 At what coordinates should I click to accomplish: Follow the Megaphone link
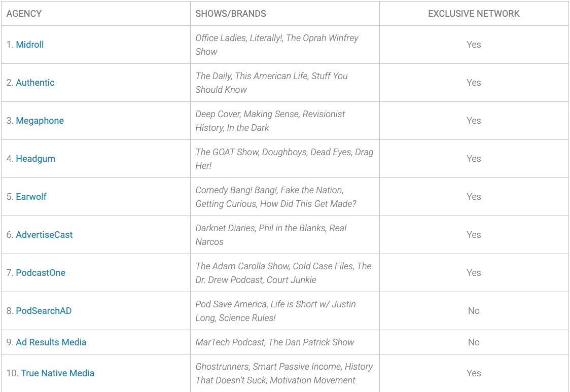pyautogui.click(x=40, y=121)
